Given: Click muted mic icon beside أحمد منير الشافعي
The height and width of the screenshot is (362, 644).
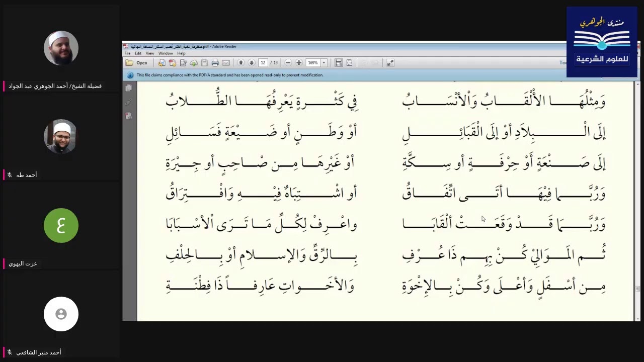Looking at the screenshot, I should [x=9, y=352].
